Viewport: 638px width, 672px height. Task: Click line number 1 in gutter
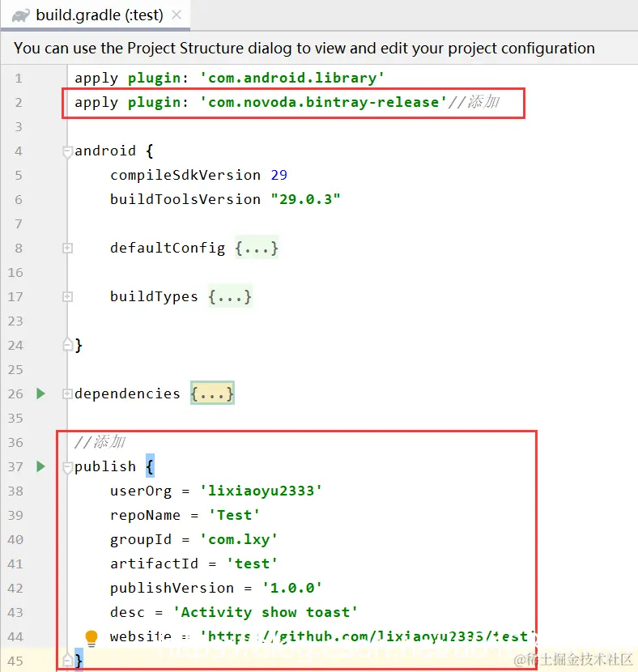(x=19, y=79)
